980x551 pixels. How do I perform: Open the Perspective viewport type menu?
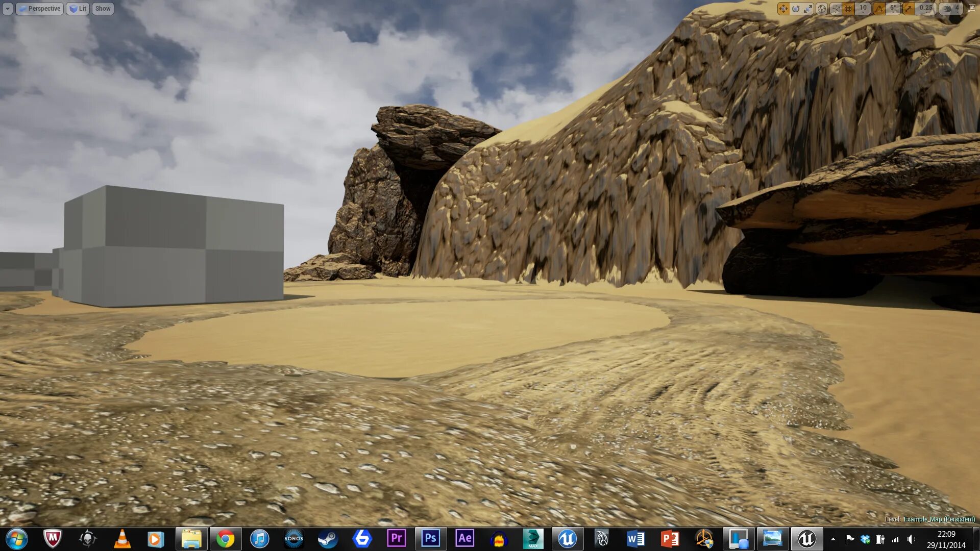pyautogui.click(x=40, y=9)
